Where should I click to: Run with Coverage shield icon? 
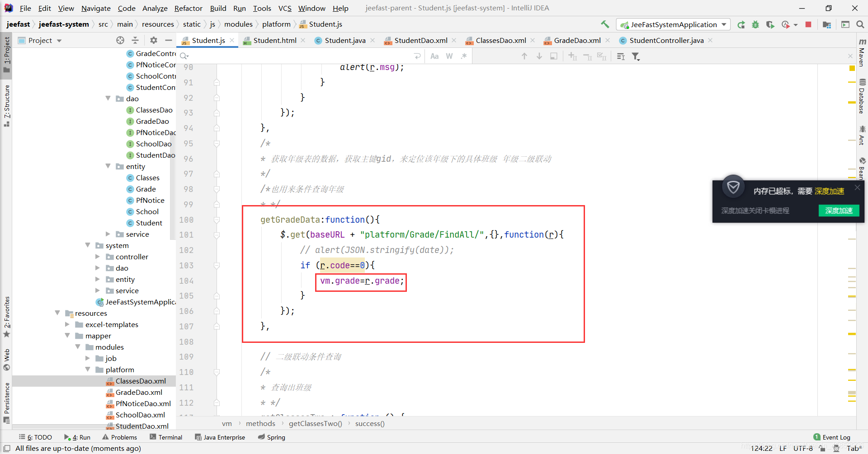[770, 24]
